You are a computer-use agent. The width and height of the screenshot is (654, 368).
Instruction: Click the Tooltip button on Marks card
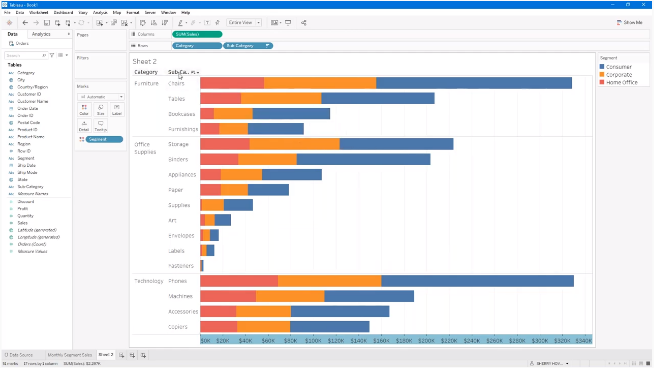[x=101, y=126]
